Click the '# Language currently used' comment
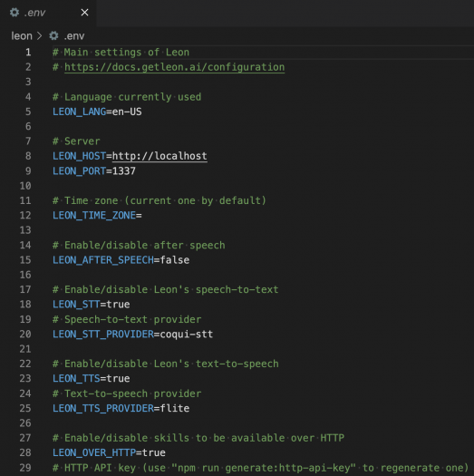This screenshot has width=474, height=476. pos(127,97)
